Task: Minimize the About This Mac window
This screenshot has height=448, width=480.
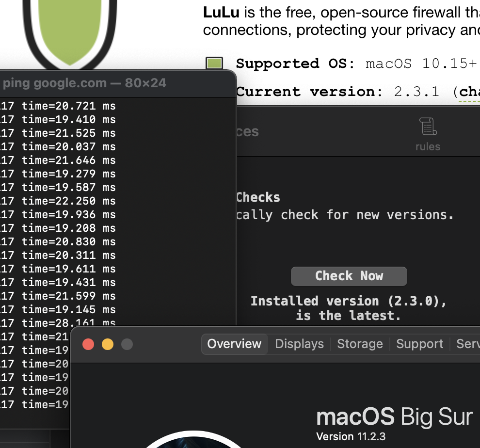Action: coord(108,344)
